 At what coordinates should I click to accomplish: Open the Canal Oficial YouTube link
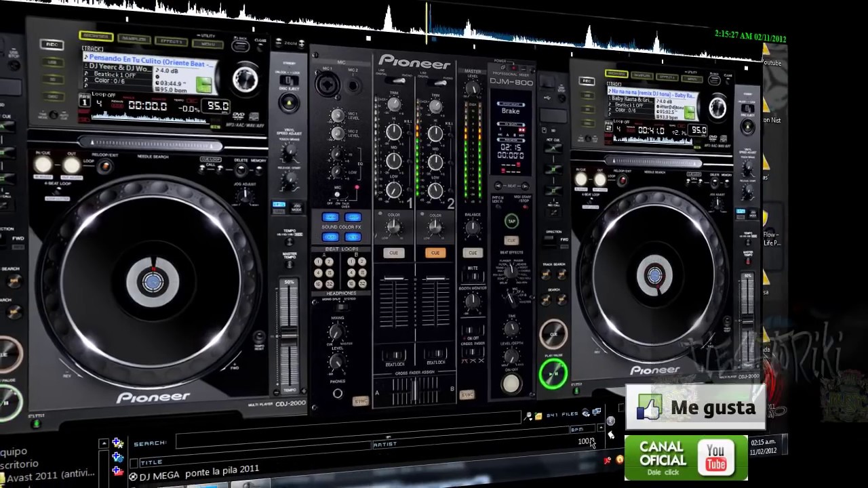pos(686,457)
